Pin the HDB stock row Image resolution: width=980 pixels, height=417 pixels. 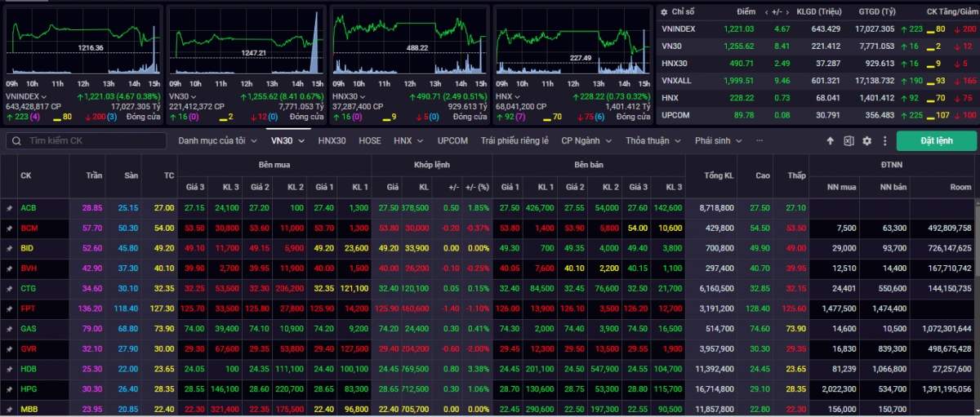click(x=10, y=368)
